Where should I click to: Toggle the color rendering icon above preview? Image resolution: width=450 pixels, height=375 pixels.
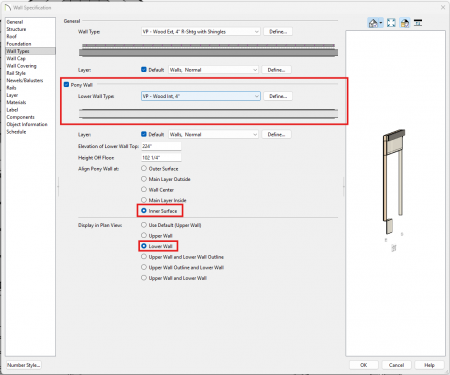(x=405, y=23)
